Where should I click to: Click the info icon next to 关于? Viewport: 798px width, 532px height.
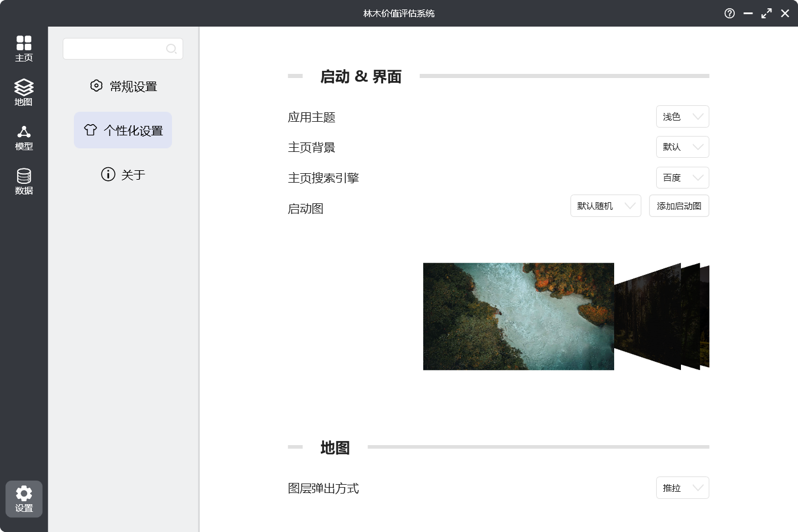point(107,174)
